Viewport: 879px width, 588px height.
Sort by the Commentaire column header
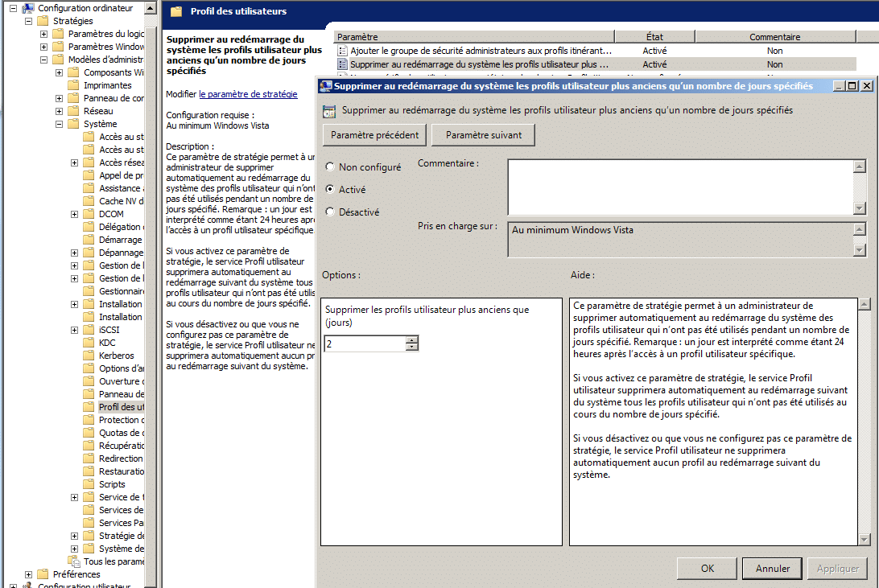[x=775, y=37]
